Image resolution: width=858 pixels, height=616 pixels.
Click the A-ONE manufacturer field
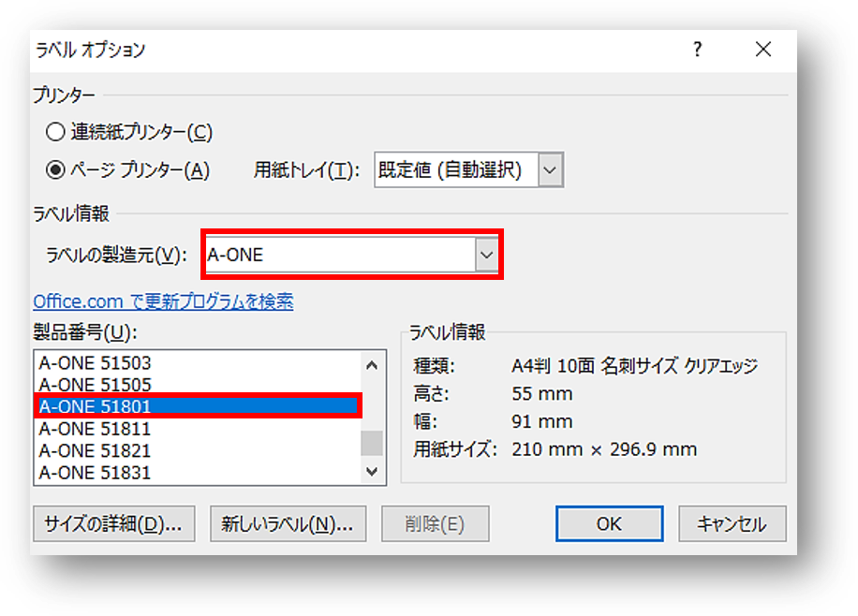(340, 255)
